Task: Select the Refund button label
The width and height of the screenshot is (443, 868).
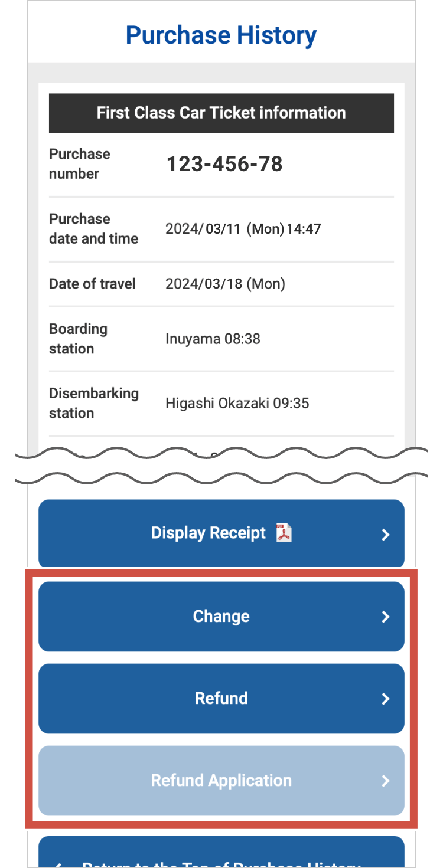Action: 221,699
